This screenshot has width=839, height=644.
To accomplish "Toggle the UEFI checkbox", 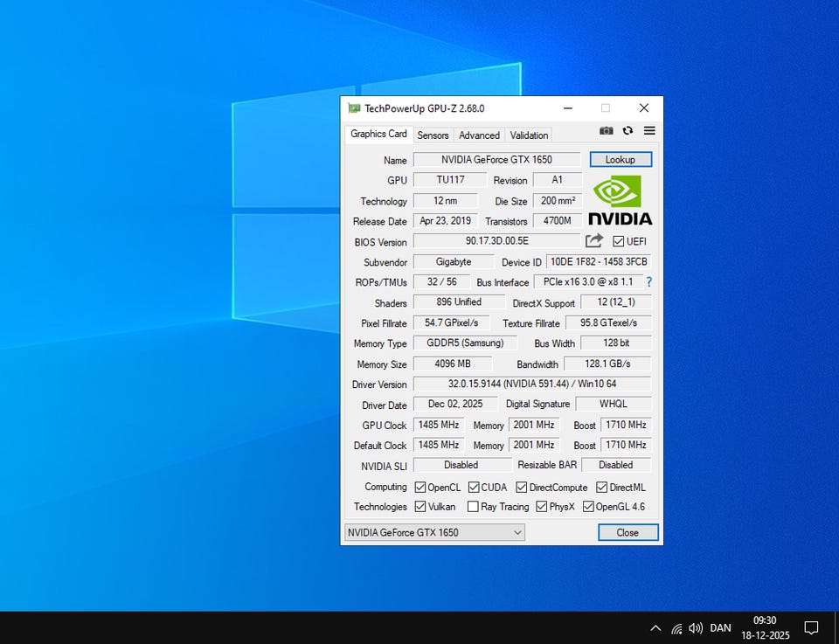I will coord(619,241).
